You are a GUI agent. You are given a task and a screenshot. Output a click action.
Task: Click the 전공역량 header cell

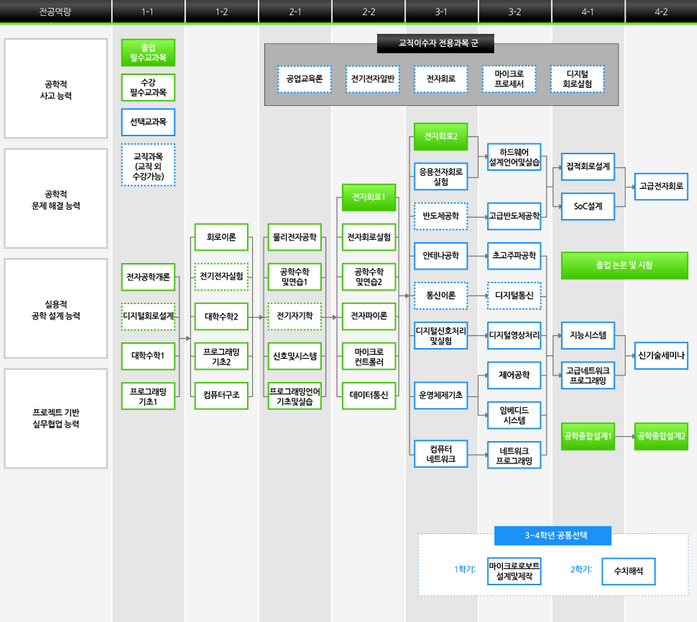tap(55, 12)
